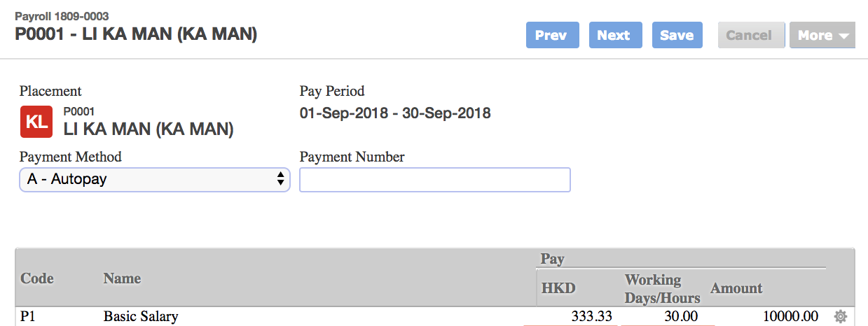Click the P1 pay code cell
The image size is (868, 326).
coord(27,317)
